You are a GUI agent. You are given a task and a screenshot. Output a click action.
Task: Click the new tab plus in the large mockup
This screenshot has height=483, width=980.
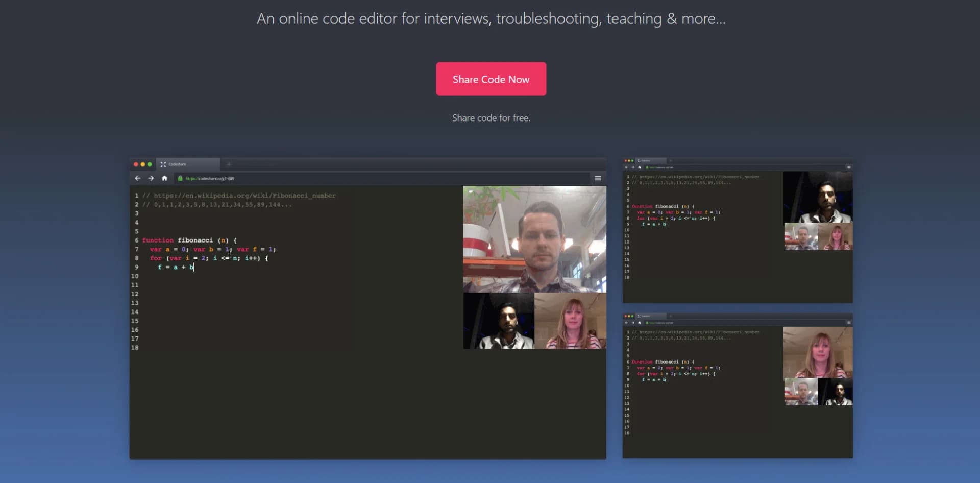point(229,164)
